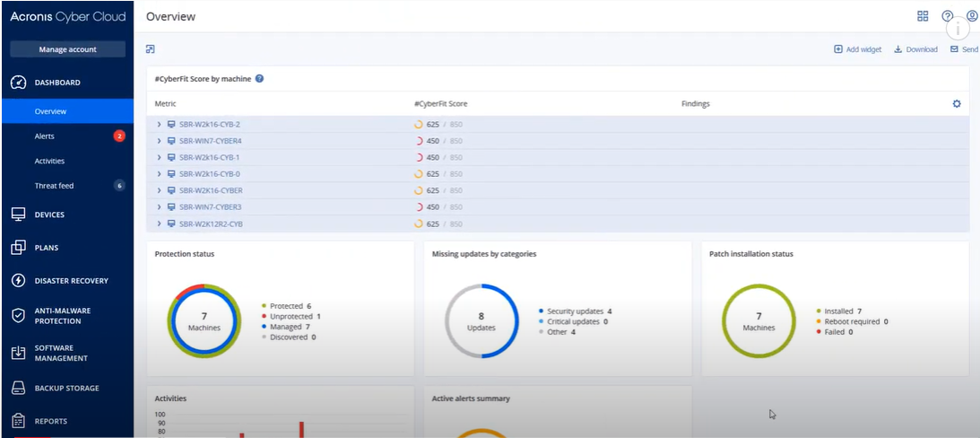The image size is (980, 438).
Task: Click the 'Critical updates 0' legend entry
Action: [573, 321]
